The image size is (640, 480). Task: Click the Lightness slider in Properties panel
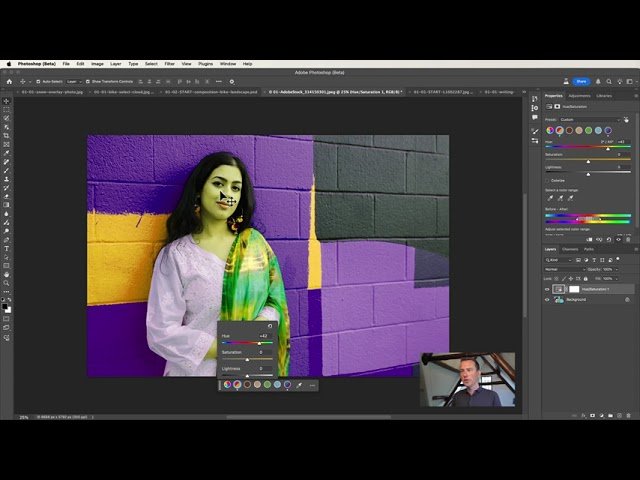(x=588, y=172)
